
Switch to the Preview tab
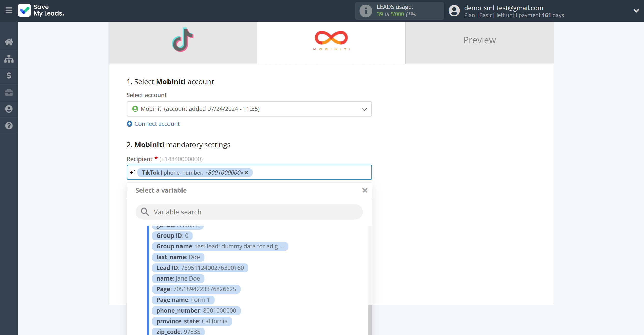(x=479, y=43)
